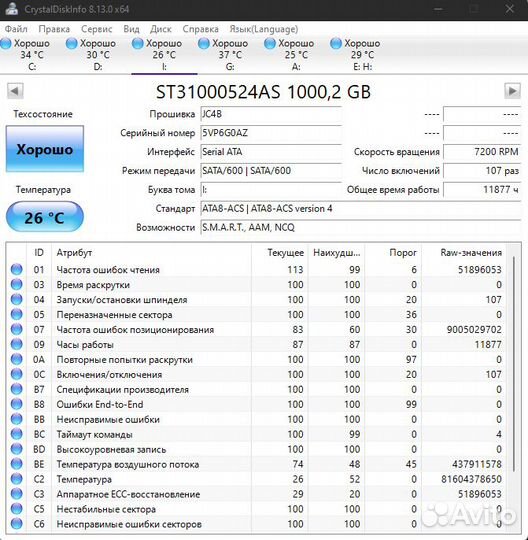Image resolution: width=528 pixels, height=540 pixels.
Task: Open the Вид menu
Action: tap(131, 29)
